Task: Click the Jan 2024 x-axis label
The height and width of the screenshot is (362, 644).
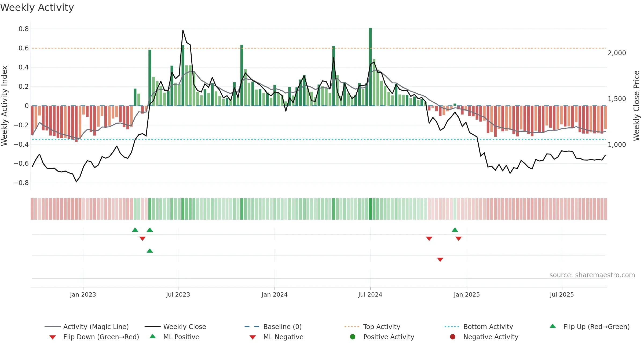Action: coord(275,294)
